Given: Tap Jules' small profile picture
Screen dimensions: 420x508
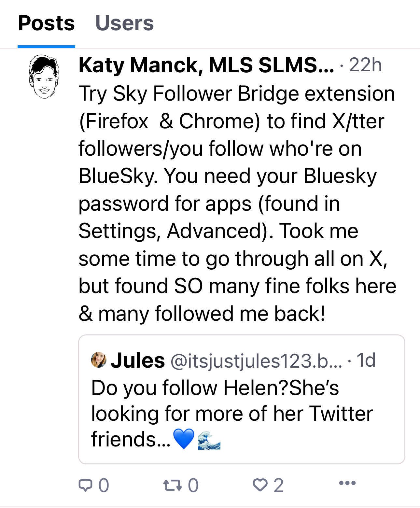Looking at the screenshot, I should 98,360.
